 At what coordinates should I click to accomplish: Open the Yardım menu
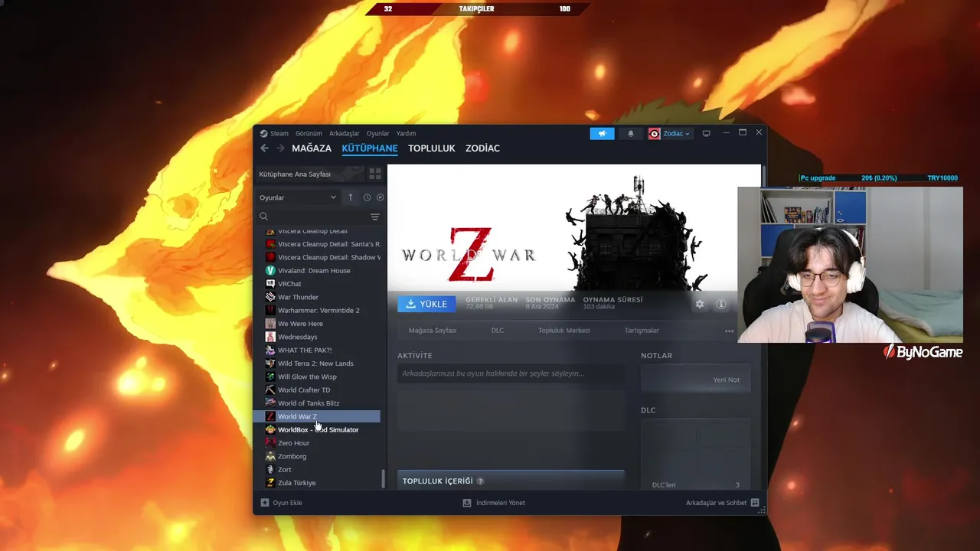pos(406,133)
